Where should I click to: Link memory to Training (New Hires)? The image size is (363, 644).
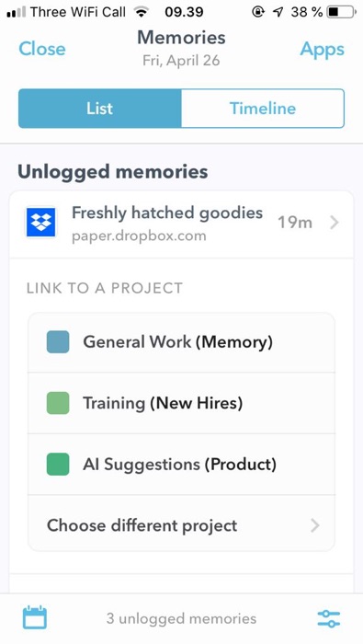181,403
